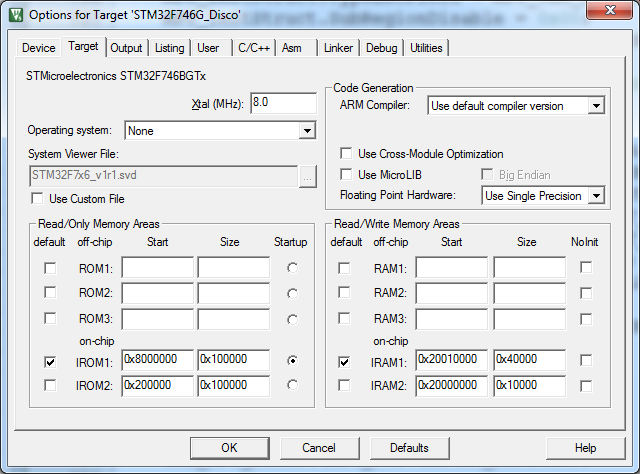Click the RAM2 Size field
Viewport: 640px width, 474px height.
530,293
